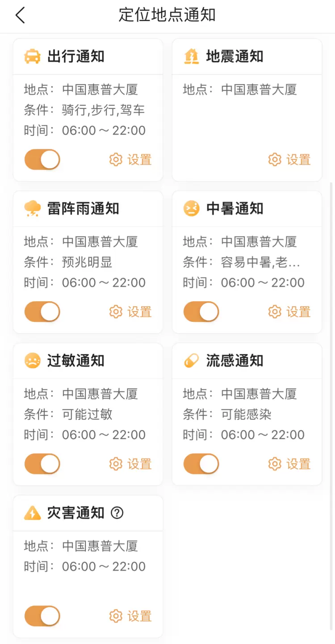Disable the 流感通知 switch
This screenshot has height=644, width=335.
point(201,464)
